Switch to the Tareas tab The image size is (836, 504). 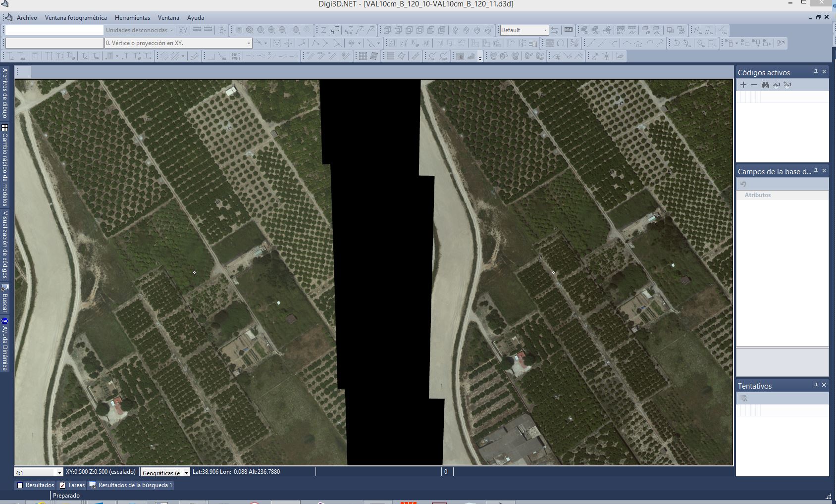coord(72,485)
